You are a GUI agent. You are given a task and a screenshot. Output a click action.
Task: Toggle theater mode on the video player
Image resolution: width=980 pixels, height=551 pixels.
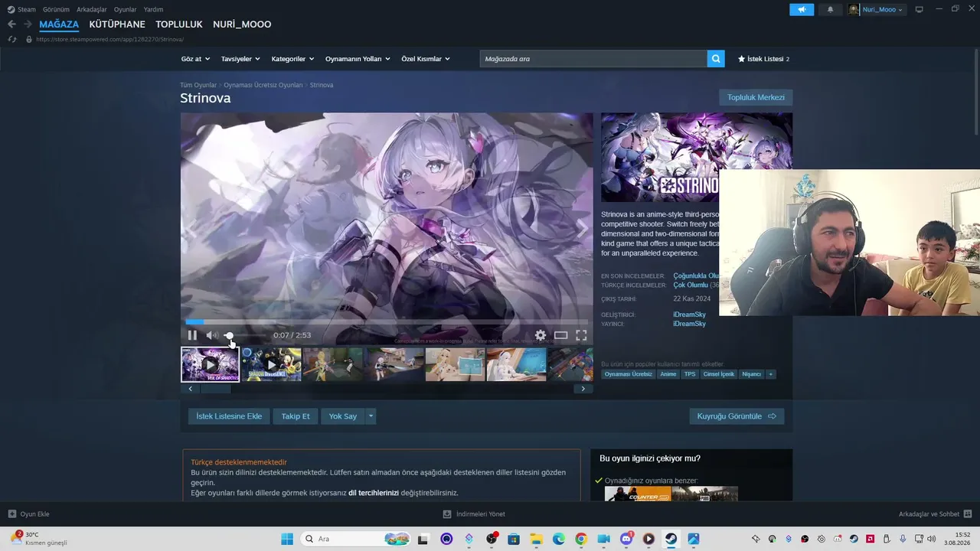click(561, 335)
